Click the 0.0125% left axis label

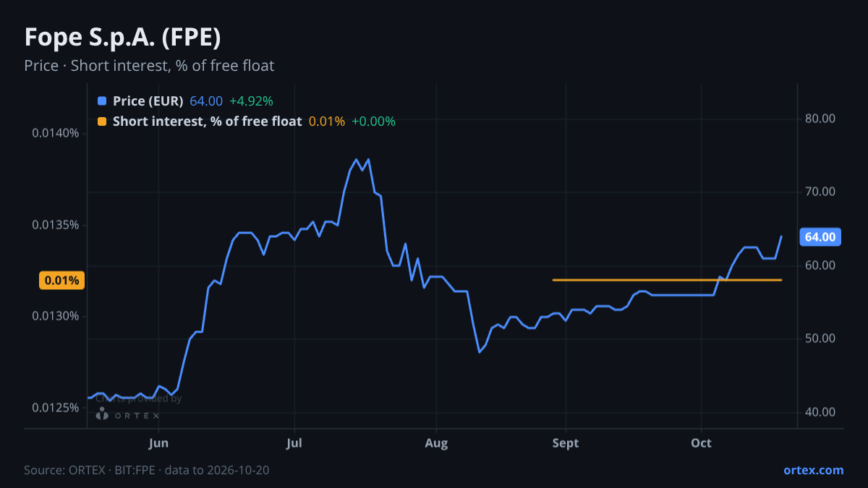[56, 408]
